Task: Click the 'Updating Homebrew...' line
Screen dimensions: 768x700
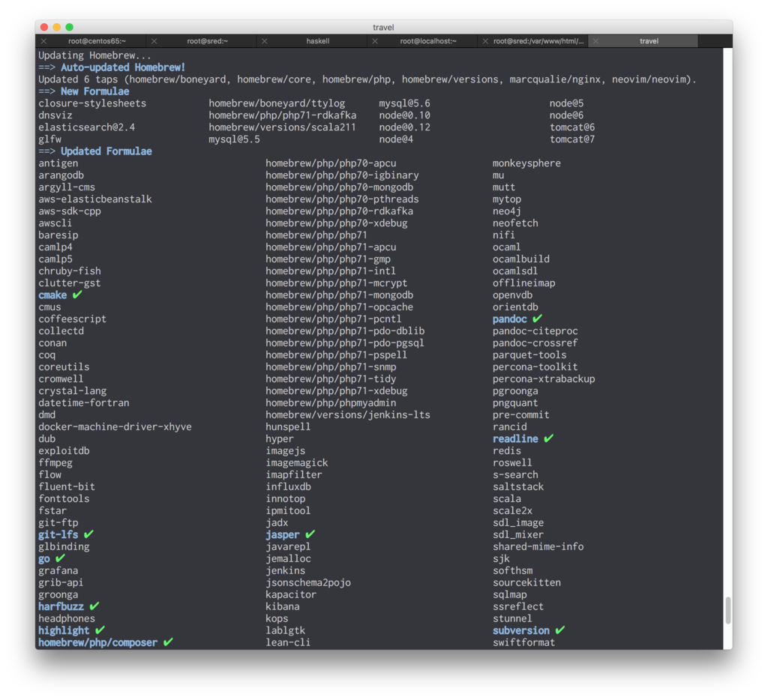Action: pos(95,55)
